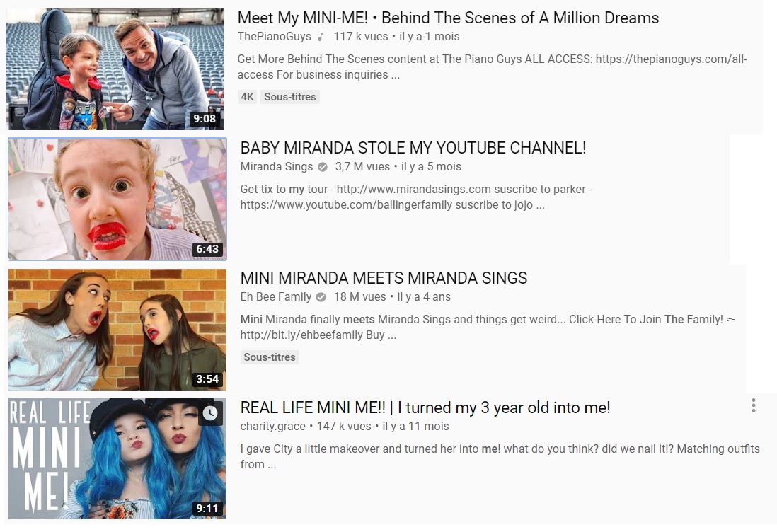Click the Sous-titres badge under ThePianoGuys video
The image size is (777, 532).
click(290, 97)
